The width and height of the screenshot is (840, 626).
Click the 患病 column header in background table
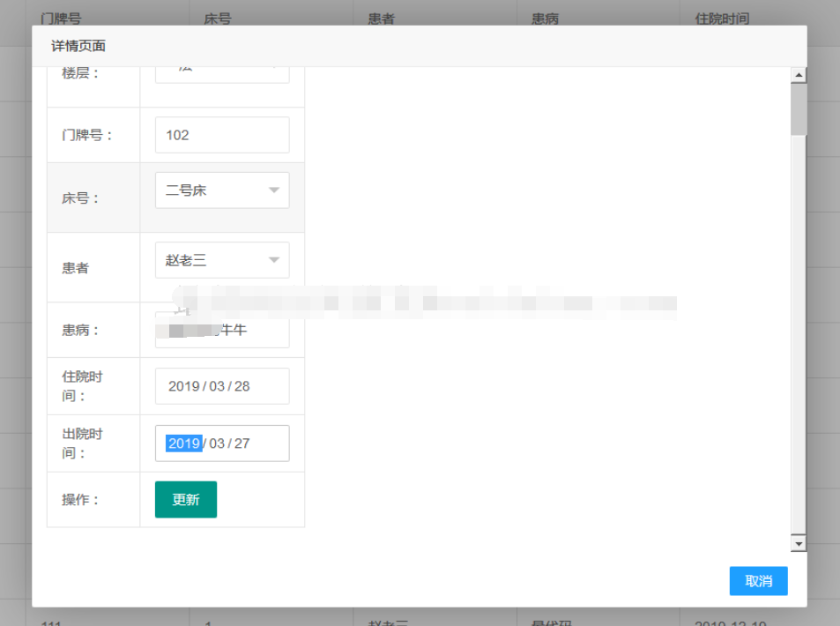click(545, 19)
